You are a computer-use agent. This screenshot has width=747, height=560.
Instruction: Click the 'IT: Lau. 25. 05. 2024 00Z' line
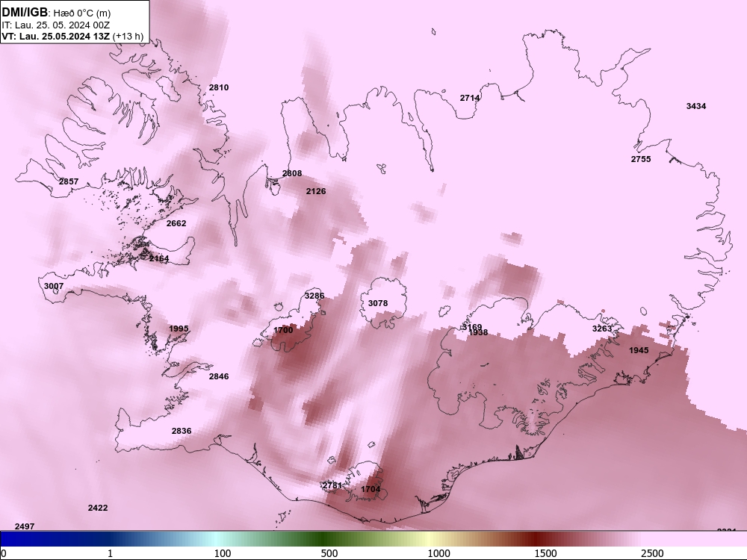[x=56, y=25]
